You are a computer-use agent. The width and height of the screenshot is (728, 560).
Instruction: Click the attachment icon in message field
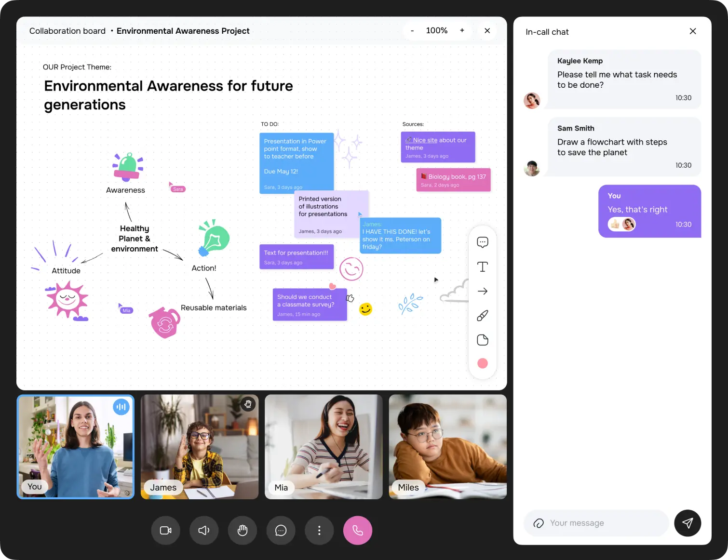539,523
